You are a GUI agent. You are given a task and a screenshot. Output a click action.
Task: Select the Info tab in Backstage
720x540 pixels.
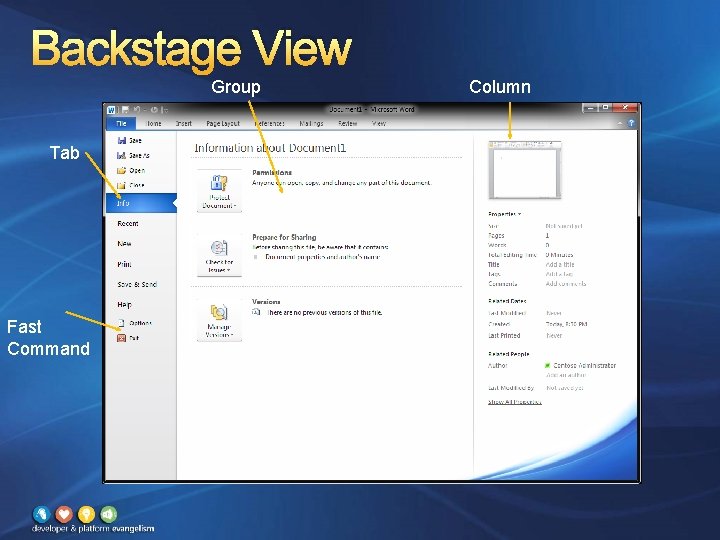[x=141, y=203]
